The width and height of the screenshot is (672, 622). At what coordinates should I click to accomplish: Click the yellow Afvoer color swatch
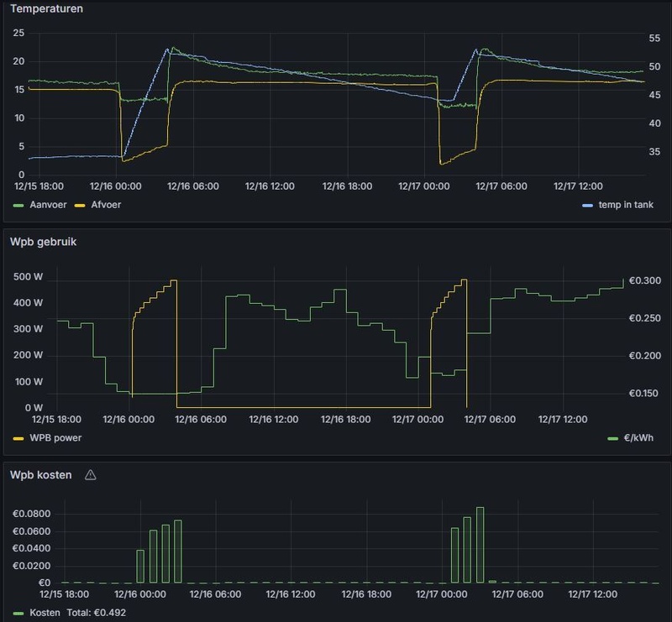[x=80, y=206]
